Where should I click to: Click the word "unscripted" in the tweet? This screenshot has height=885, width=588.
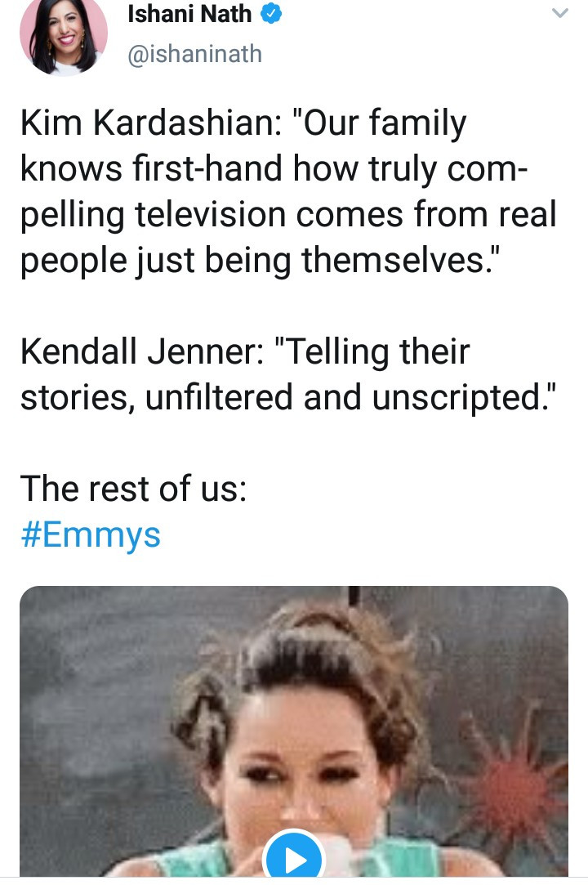[457, 397]
